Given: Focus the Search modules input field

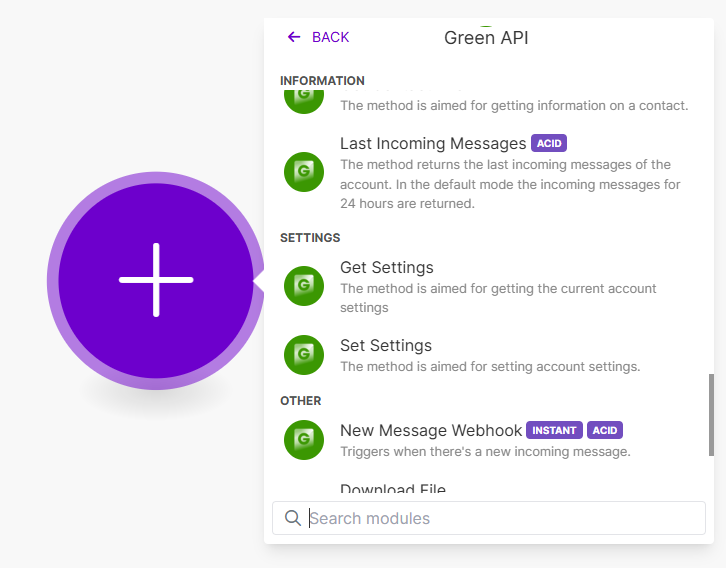Looking at the screenshot, I should [x=500, y=518].
